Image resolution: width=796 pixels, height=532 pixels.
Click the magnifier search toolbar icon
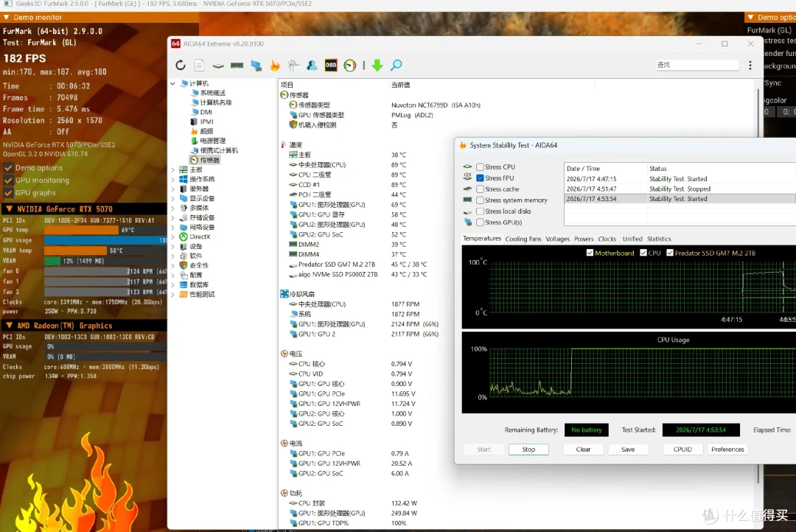[396, 65]
